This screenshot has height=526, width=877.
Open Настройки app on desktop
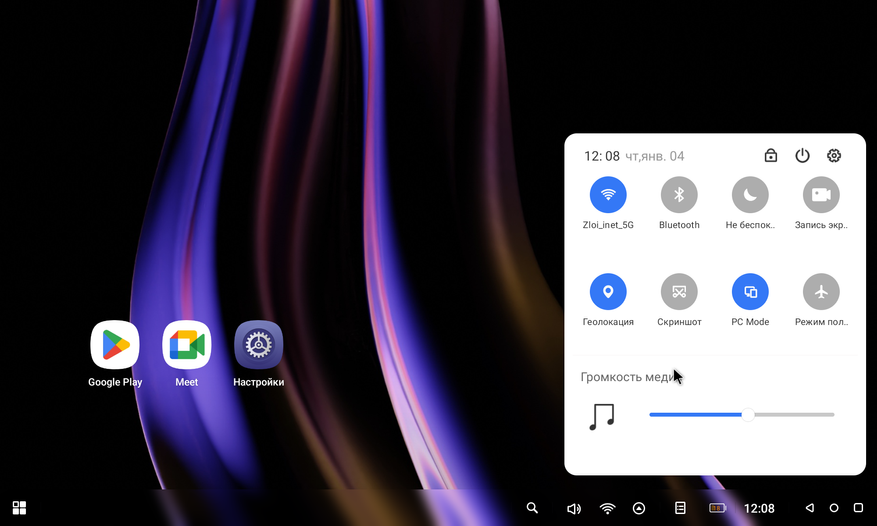coord(258,345)
